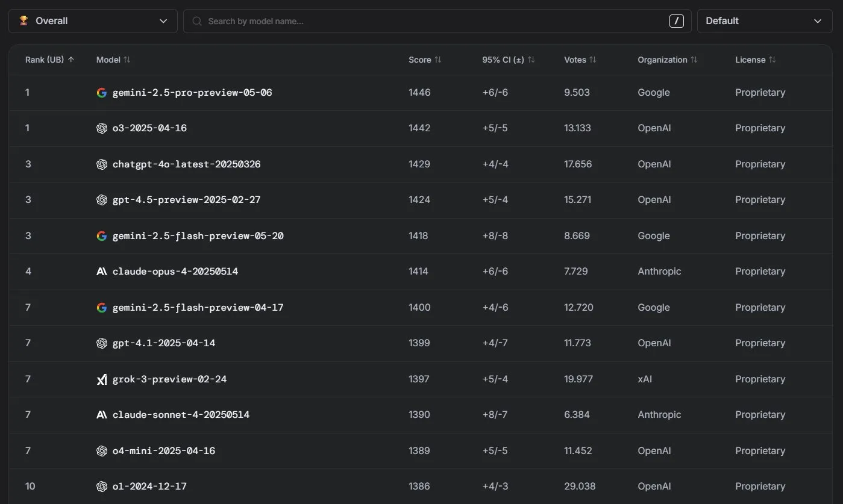Select OpenAI organization in o1-2024-12-17 row
Image resolution: width=843 pixels, height=504 pixels.
tap(654, 487)
